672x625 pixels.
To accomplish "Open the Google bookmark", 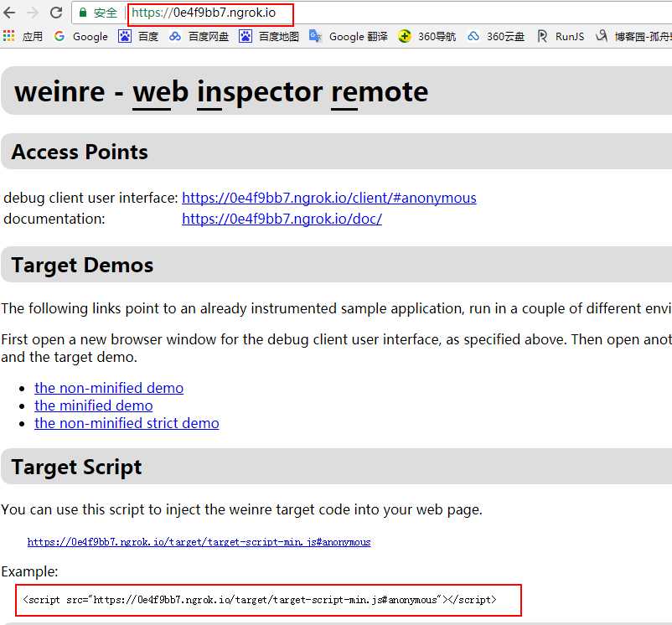I will 81,36.
